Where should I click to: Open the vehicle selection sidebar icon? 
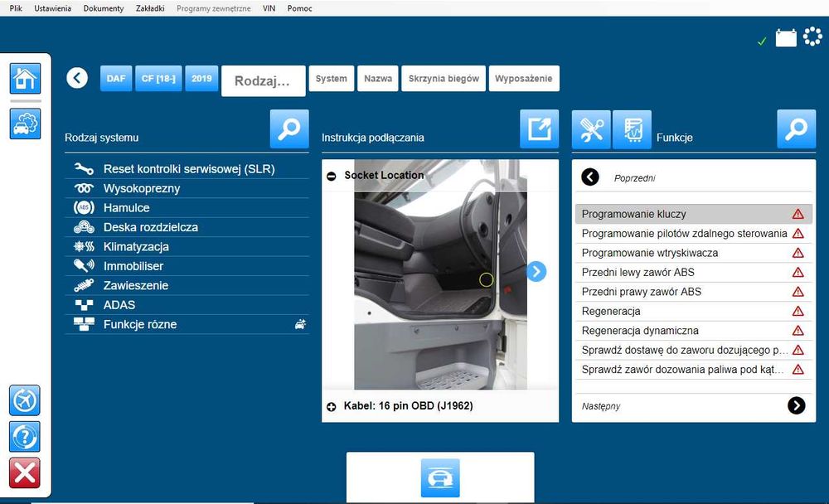[25, 124]
